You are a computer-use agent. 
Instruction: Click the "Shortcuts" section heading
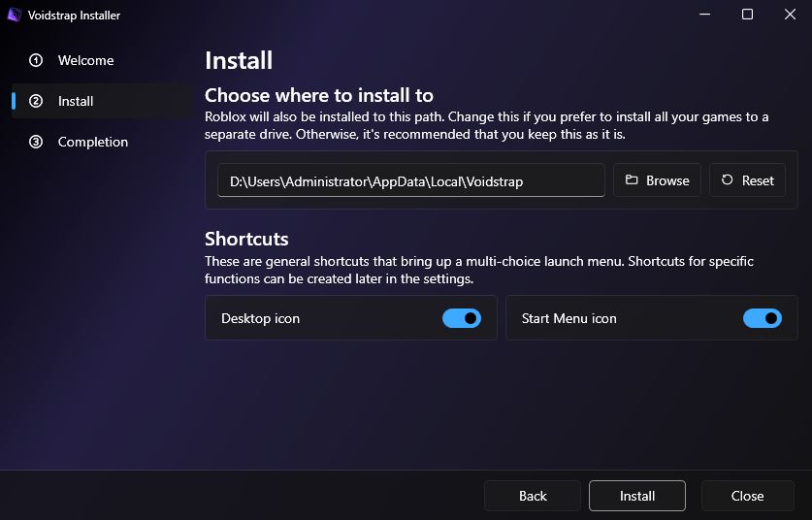point(246,239)
